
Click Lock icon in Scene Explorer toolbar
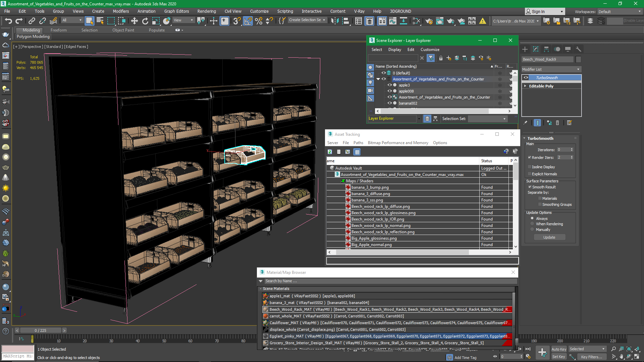pyautogui.click(x=441, y=58)
